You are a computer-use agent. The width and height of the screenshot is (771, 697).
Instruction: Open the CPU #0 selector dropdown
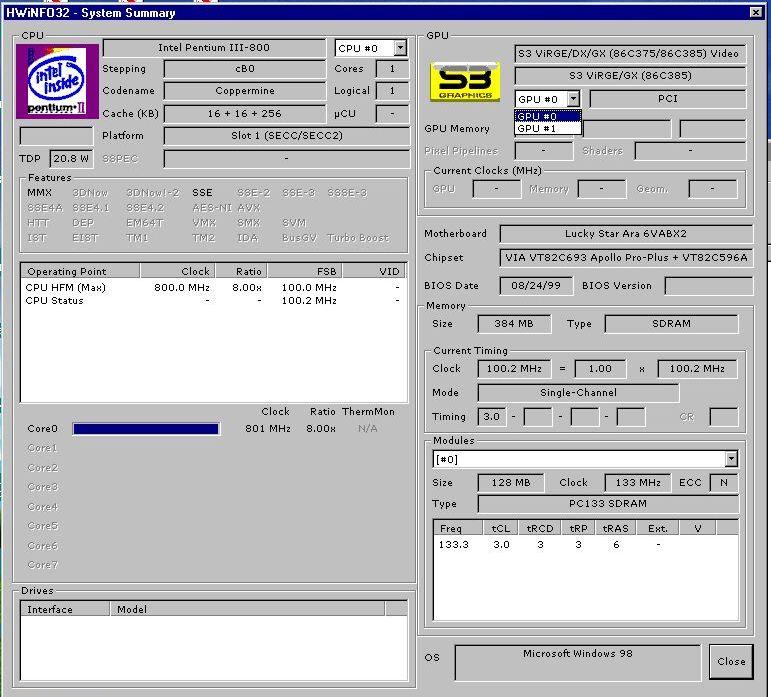coord(400,48)
